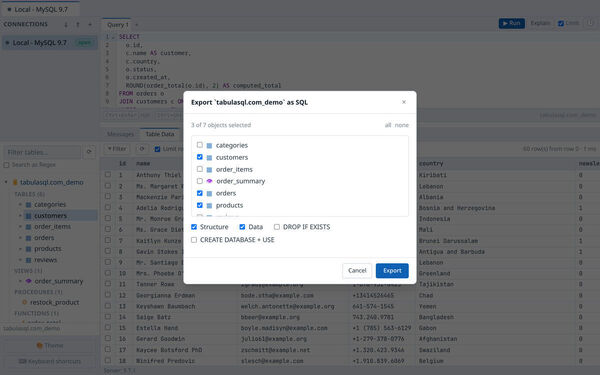Expand the reviews table in sidebar
The image size is (600, 375).
20,260
